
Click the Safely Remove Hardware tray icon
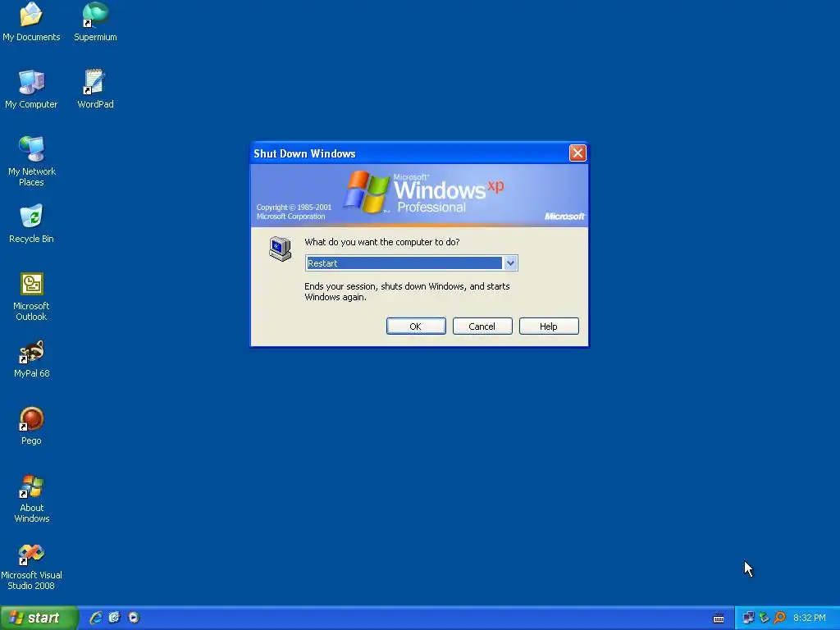click(764, 618)
